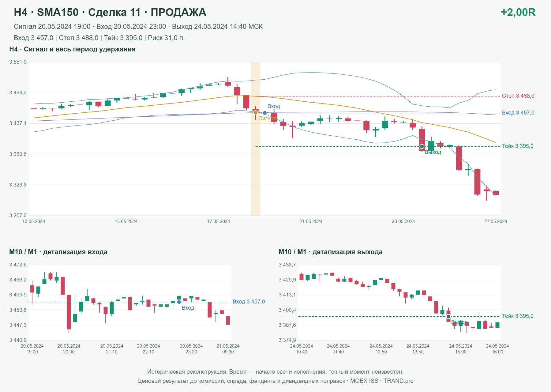Click the 15.05.2024 date axis label

(x=126, y=221)
